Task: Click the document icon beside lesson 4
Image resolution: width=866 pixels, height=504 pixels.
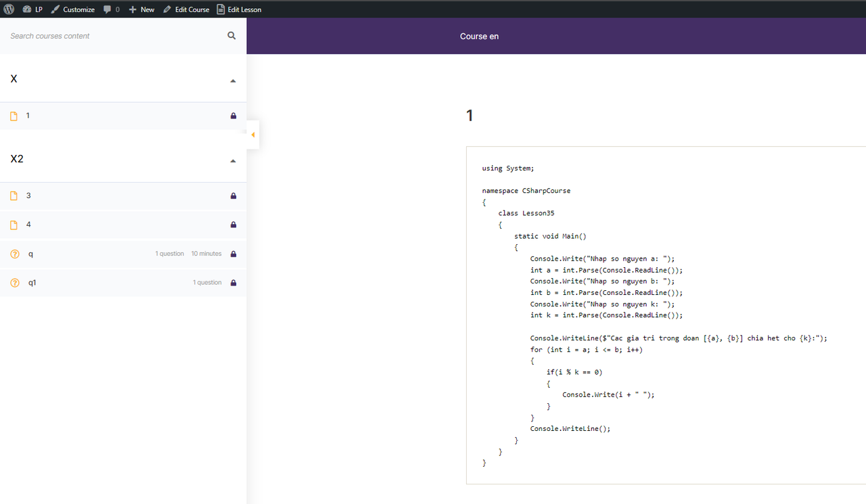Action: coord(14,225)
